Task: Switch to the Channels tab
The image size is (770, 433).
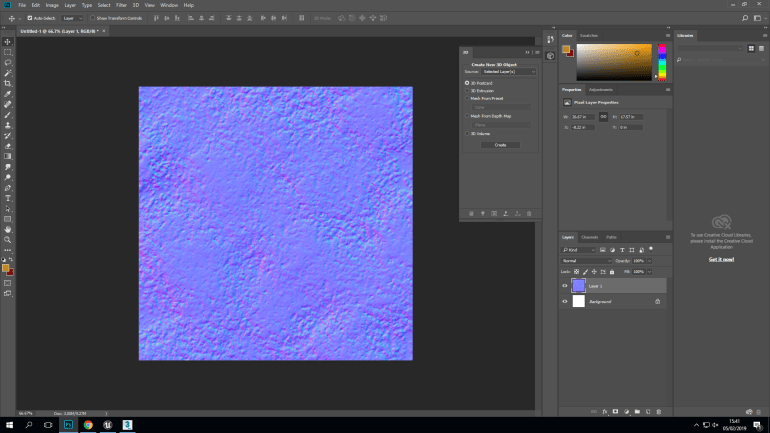Action: 590,237
